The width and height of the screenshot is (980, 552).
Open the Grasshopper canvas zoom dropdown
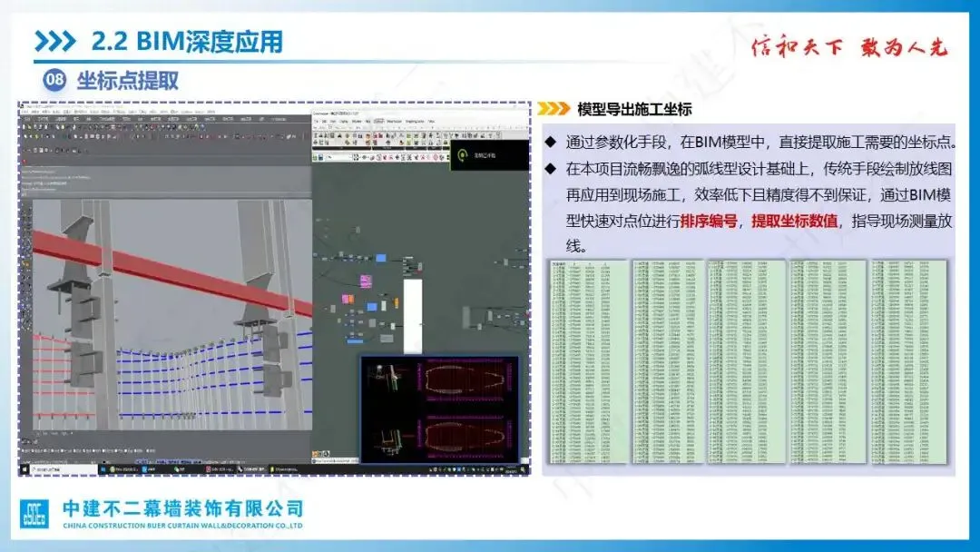point(339,158)
